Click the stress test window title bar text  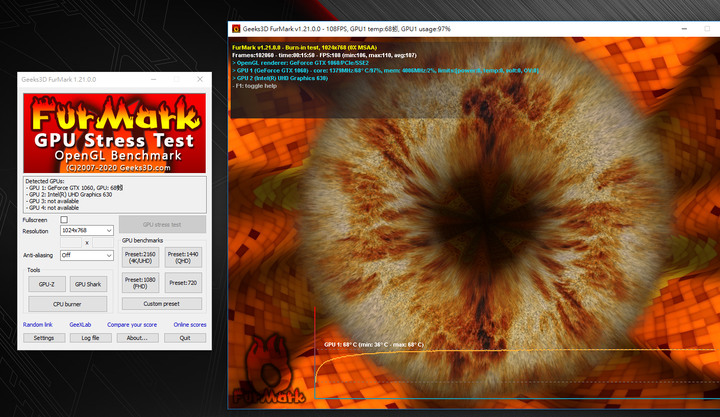coord(347,29)
